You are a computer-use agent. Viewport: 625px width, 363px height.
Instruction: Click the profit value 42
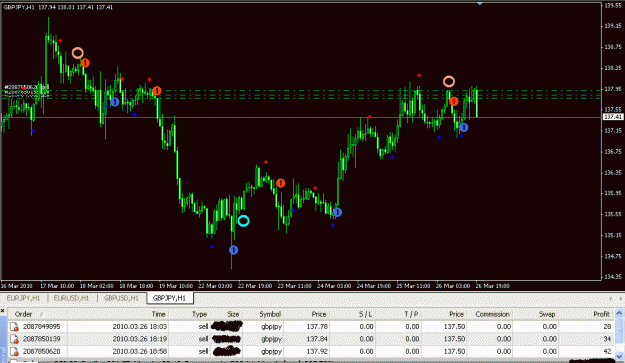607,351
